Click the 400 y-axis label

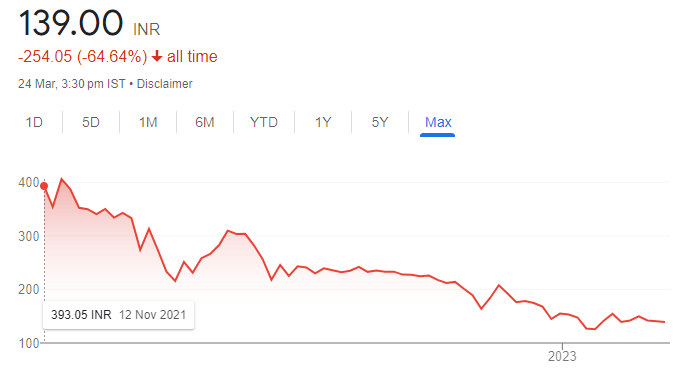point(29,183)
